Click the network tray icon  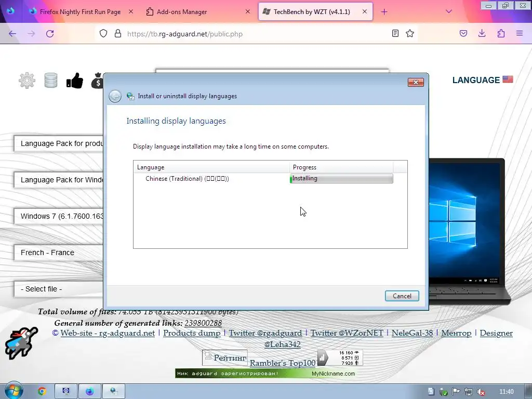click(x=469, y=392)
